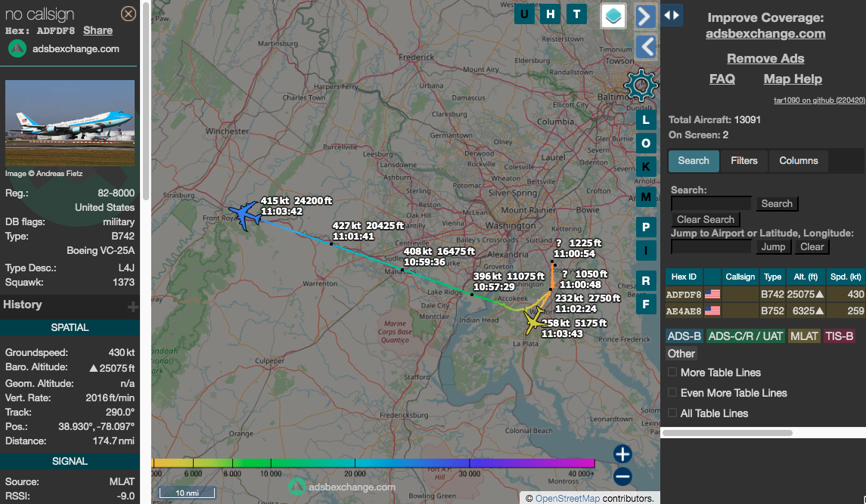Toggle the O map button

point(646,144)
